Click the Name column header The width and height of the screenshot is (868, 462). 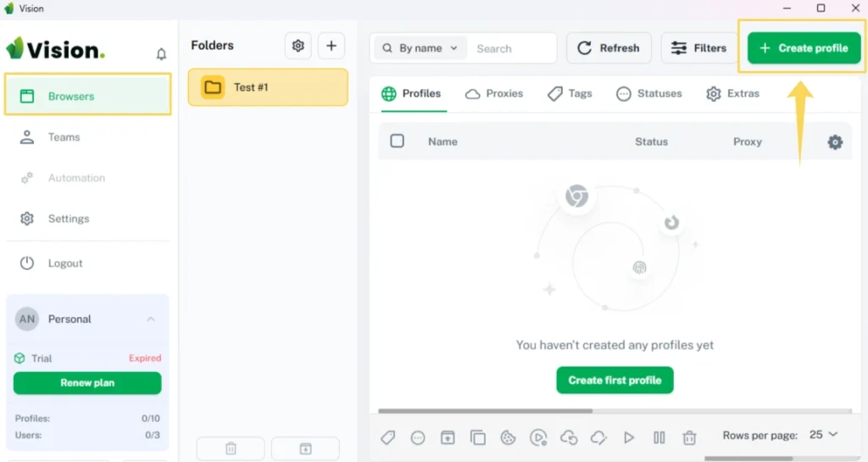click(x=442, y=142)
